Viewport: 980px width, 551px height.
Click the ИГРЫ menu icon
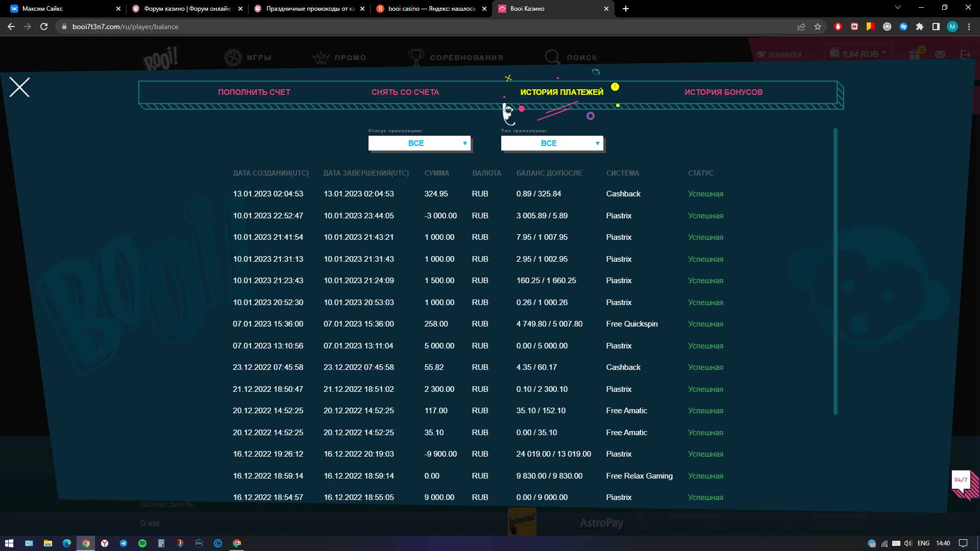(233, 57)
